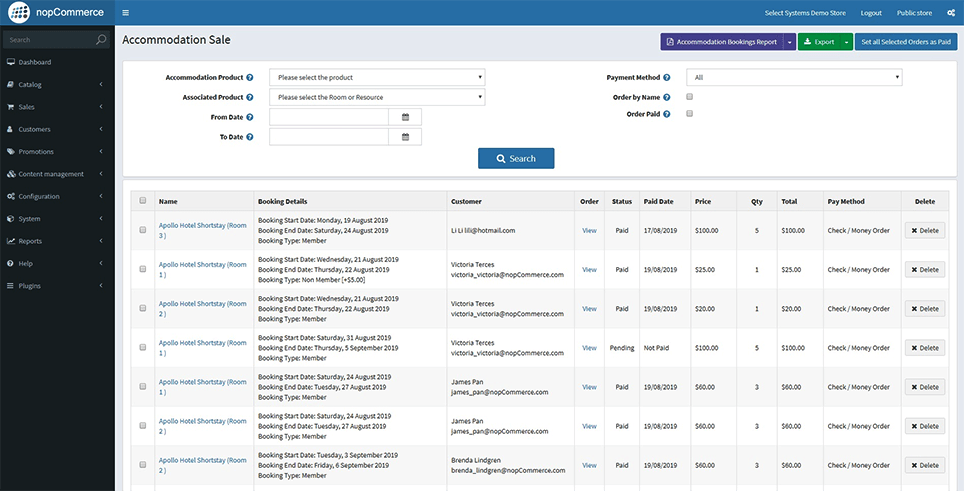The width and height of the screenshot is (964, 491).
Task: Click the Logout link
Action: pos(871,13)
